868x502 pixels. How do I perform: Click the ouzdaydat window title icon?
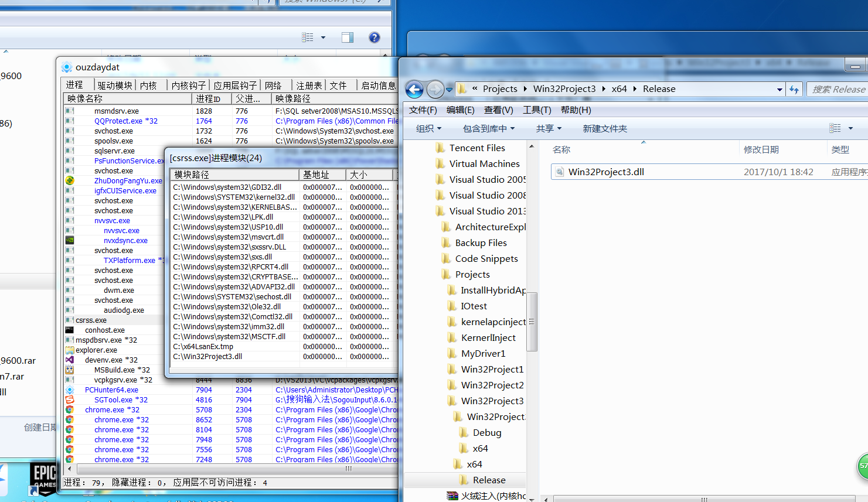pos(67,67)
